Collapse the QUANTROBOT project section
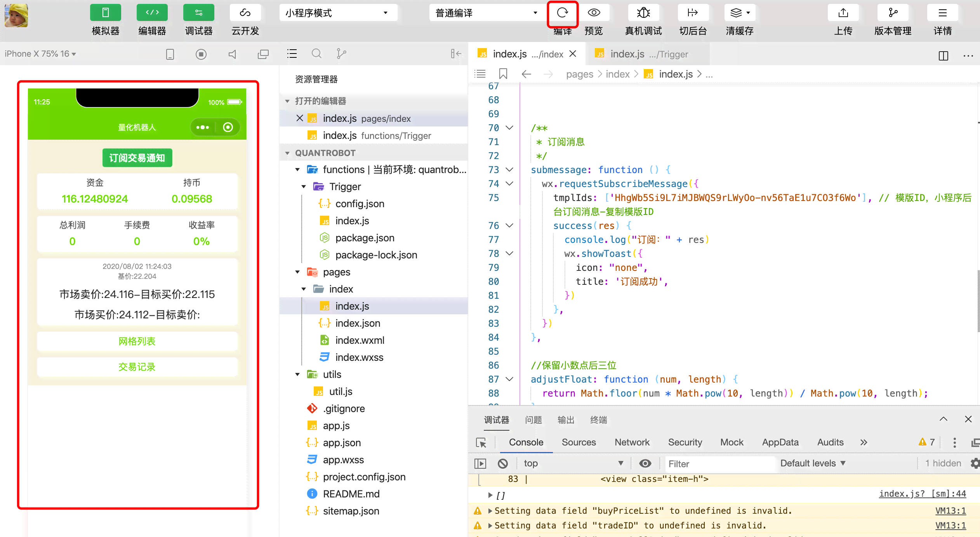The width and height of the screenshot is (980, 537). point(287,153)
